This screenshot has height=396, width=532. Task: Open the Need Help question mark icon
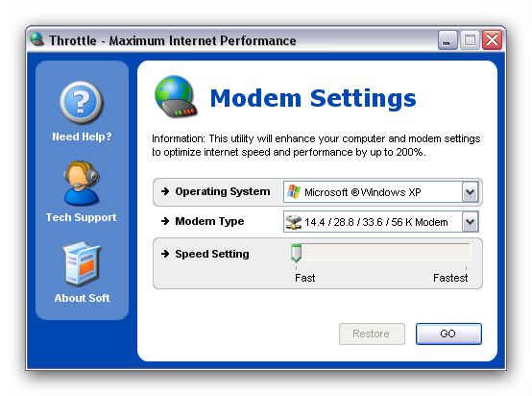tap(82, 103)
